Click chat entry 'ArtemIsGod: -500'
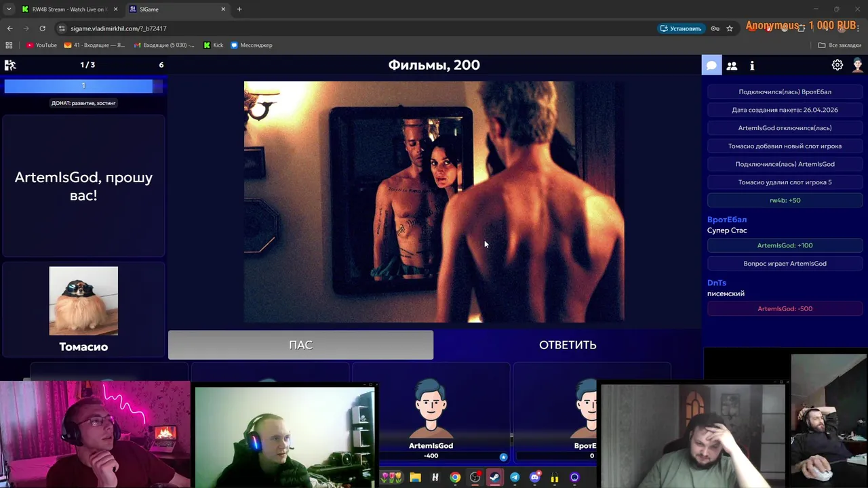868x488 pixels. pos(785,308)
